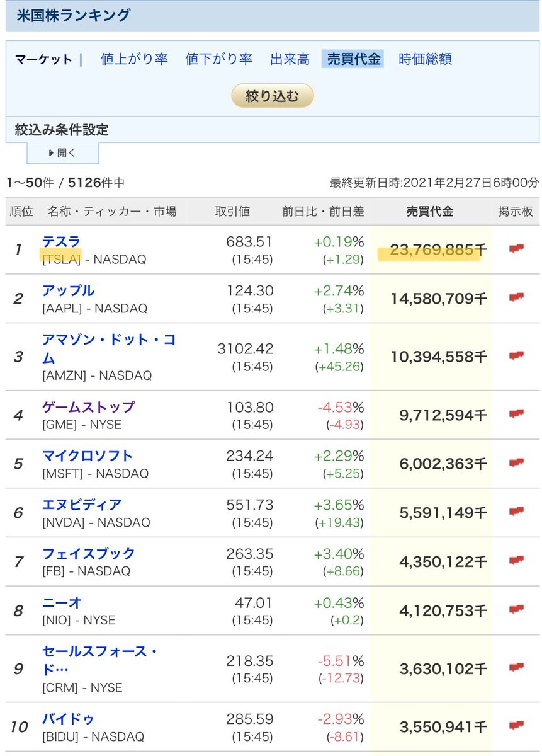
Task: Click Salesforce's change -5.51%
Action: pyautogui.click(x=341, y=660)
